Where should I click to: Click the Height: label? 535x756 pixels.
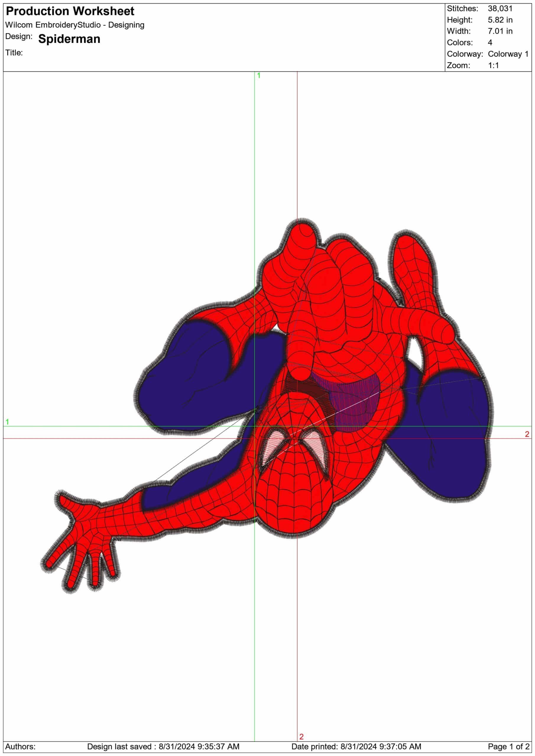[x=460, y=20]
